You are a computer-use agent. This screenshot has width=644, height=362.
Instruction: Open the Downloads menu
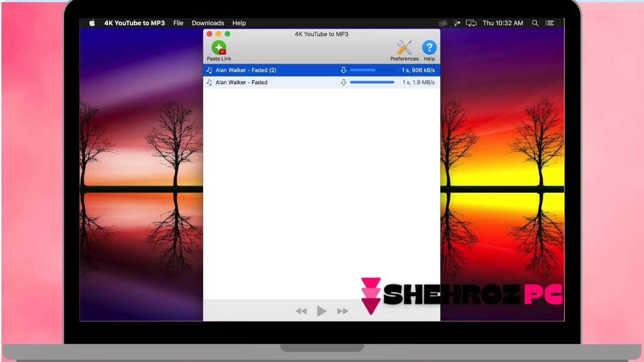tap(208, 23)
